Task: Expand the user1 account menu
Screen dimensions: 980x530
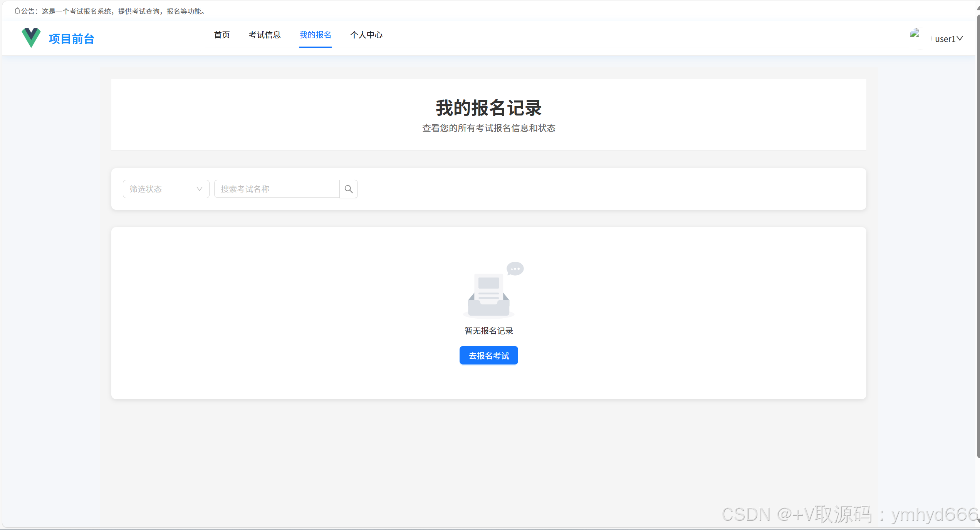Action: [x=945, y=39]
